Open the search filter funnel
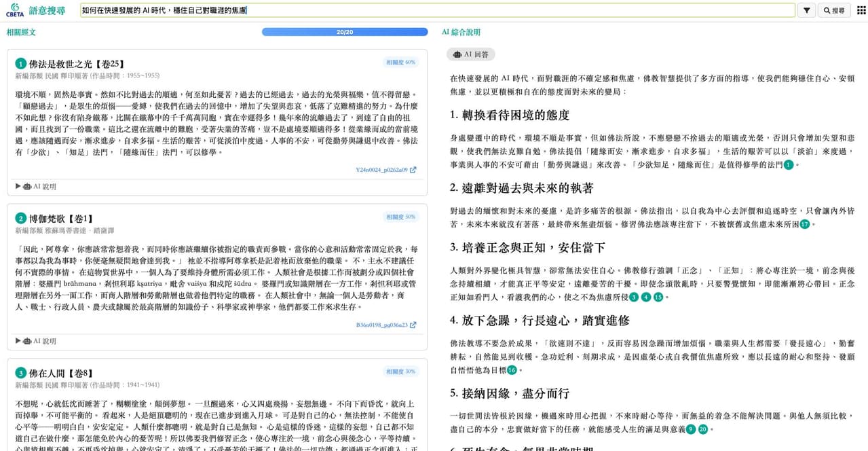Image resolution: width=868 pixels, height=451 pixels. [x=806, y=10]
